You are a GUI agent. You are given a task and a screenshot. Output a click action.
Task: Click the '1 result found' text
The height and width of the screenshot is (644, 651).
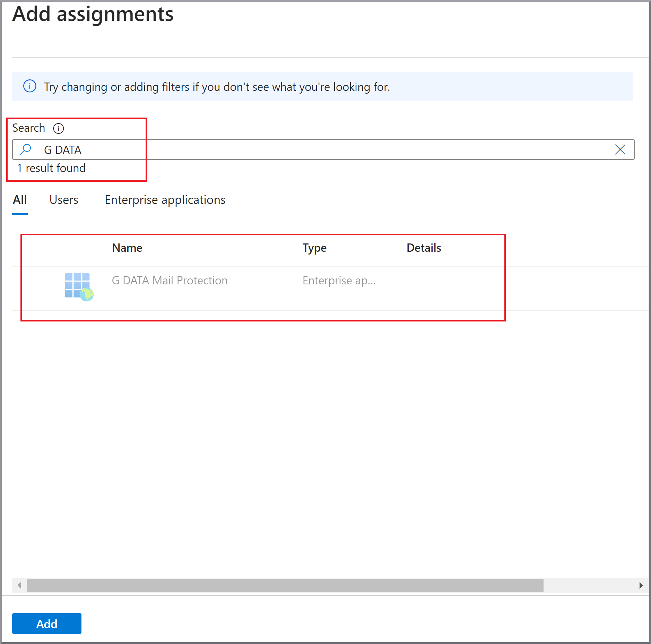click(51, 168)
